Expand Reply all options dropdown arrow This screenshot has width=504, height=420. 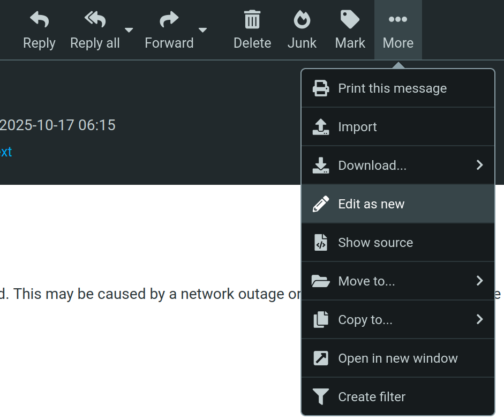click(129, 29)
